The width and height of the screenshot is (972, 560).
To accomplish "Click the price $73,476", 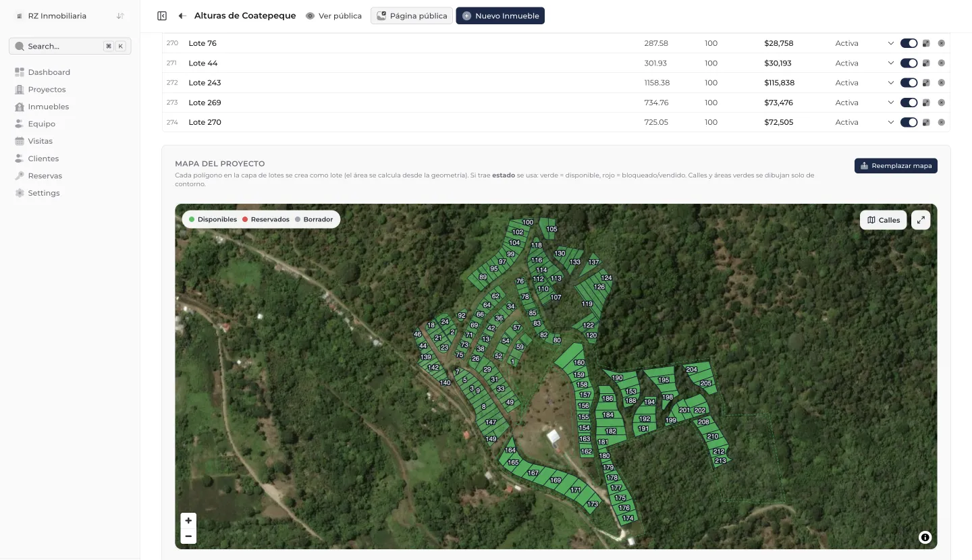I will [x=778, y=103].
